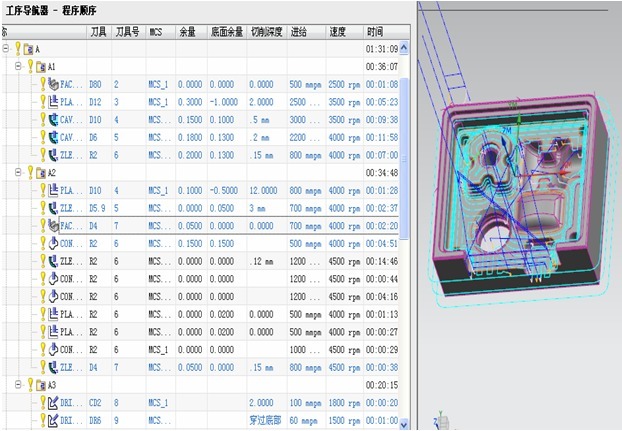This screenshot has height=431, width=622.
Task: Collapse the A2 program group
Action: [x=18, y=172]
